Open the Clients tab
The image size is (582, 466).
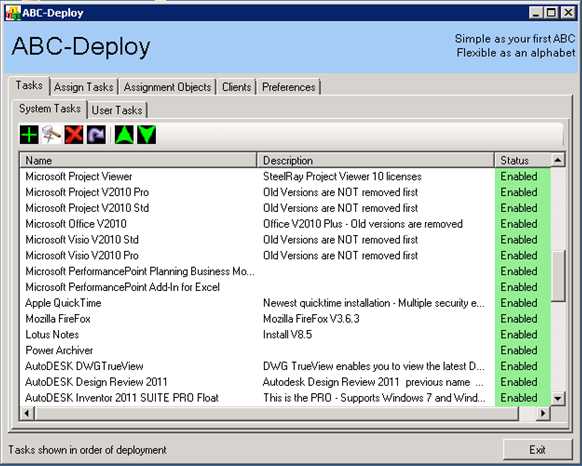click(236, 87)
